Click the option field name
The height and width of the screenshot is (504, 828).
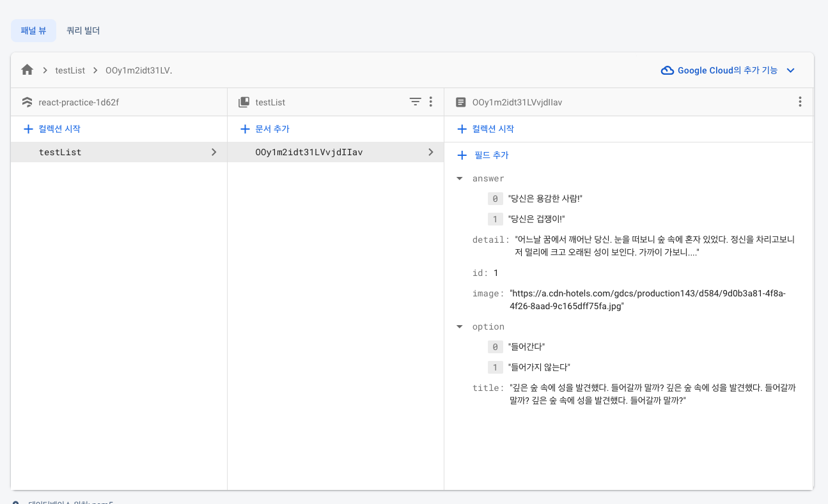click(x=488, y=327)
